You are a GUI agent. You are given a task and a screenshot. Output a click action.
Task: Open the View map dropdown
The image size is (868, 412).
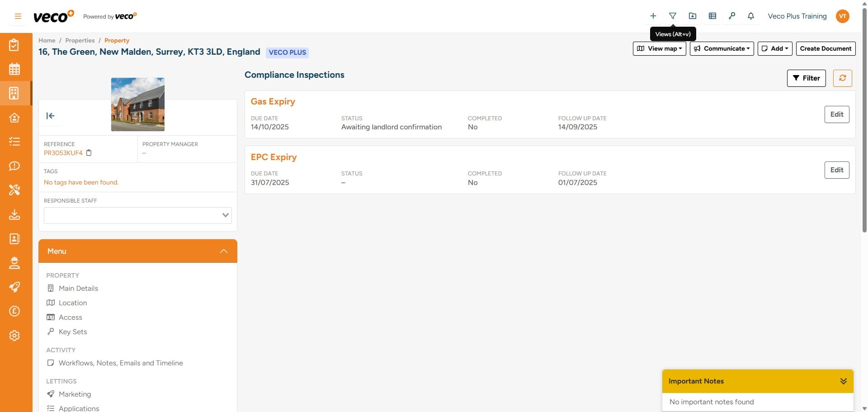659,48
